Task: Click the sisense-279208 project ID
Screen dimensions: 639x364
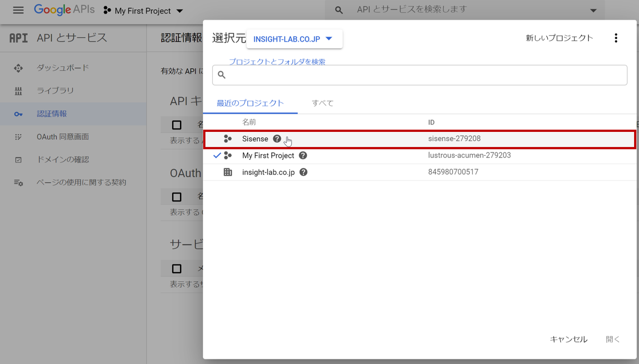Action: pyautogui.click(x=455, y=139)
